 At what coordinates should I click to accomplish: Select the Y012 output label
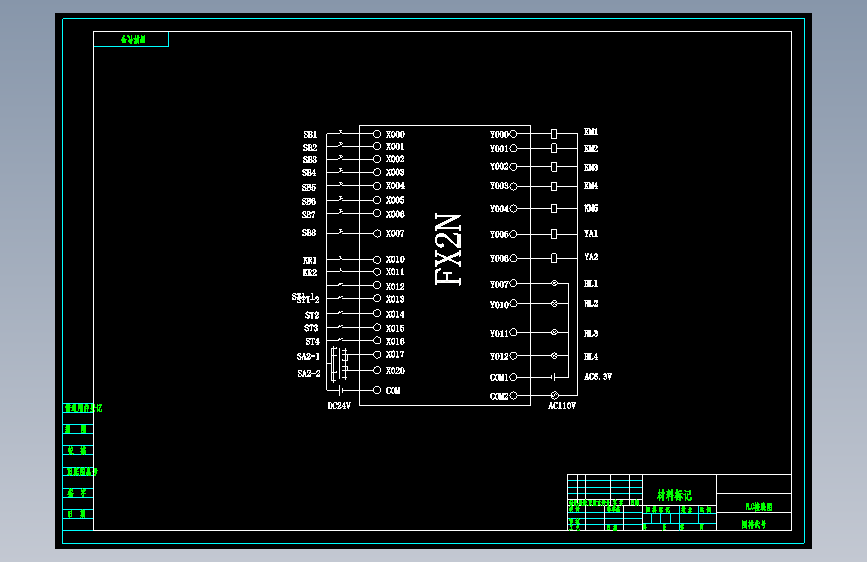[x=499, y=357]
